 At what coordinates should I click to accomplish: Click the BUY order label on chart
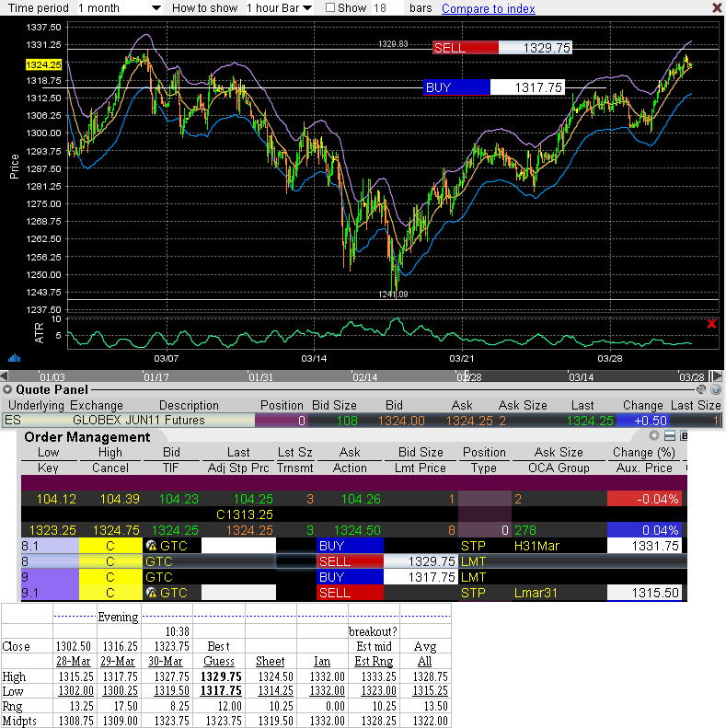(x=456, y=87)
